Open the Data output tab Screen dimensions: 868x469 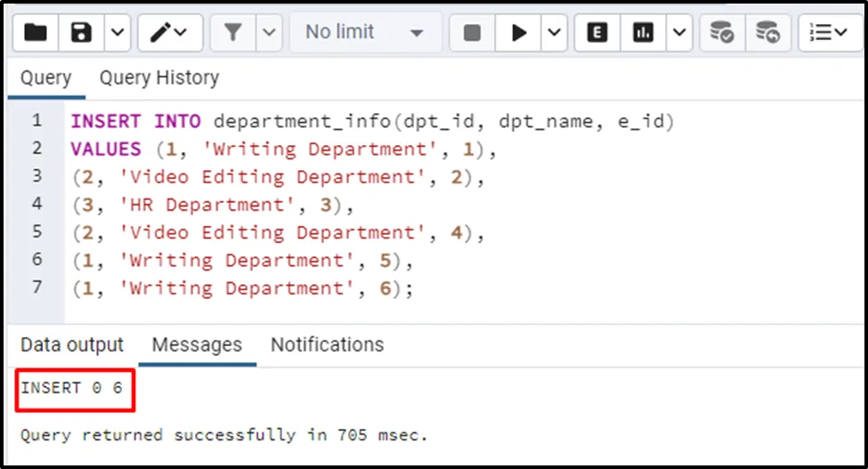click(72, 344)
